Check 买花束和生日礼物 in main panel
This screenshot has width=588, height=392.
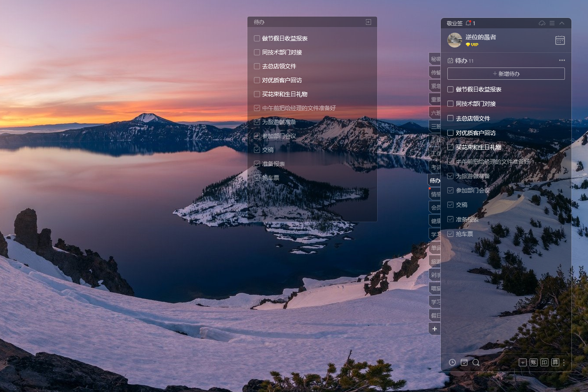click(x=450, y=147)
